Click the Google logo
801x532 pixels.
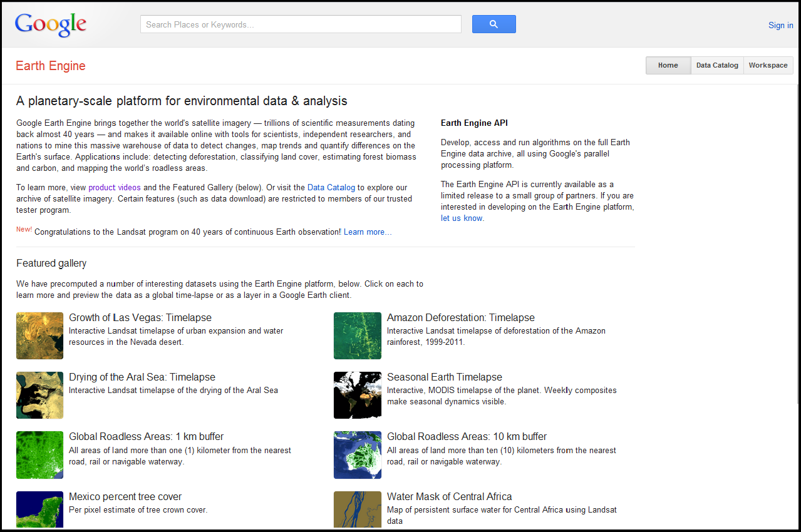point(51,24)
